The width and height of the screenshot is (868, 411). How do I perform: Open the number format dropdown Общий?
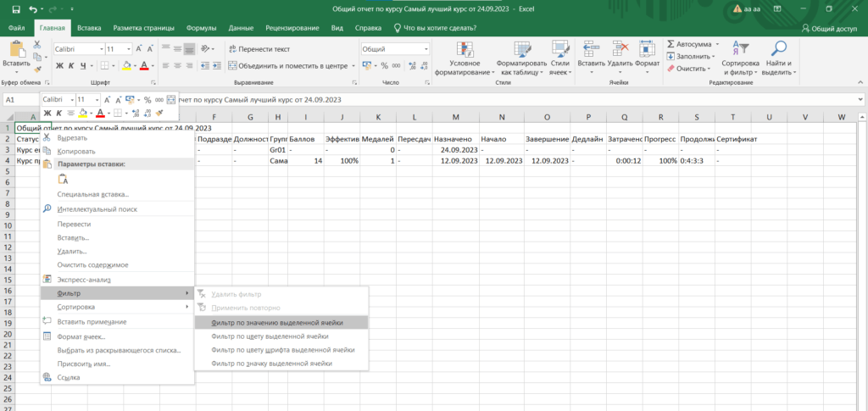click(x=426, y=49)
